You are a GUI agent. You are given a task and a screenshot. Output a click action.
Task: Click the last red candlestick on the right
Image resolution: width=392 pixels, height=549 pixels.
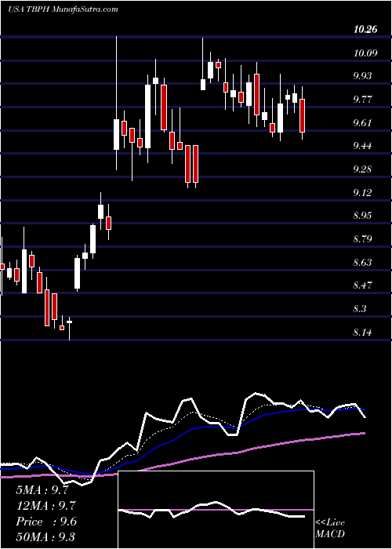point(303,115)
